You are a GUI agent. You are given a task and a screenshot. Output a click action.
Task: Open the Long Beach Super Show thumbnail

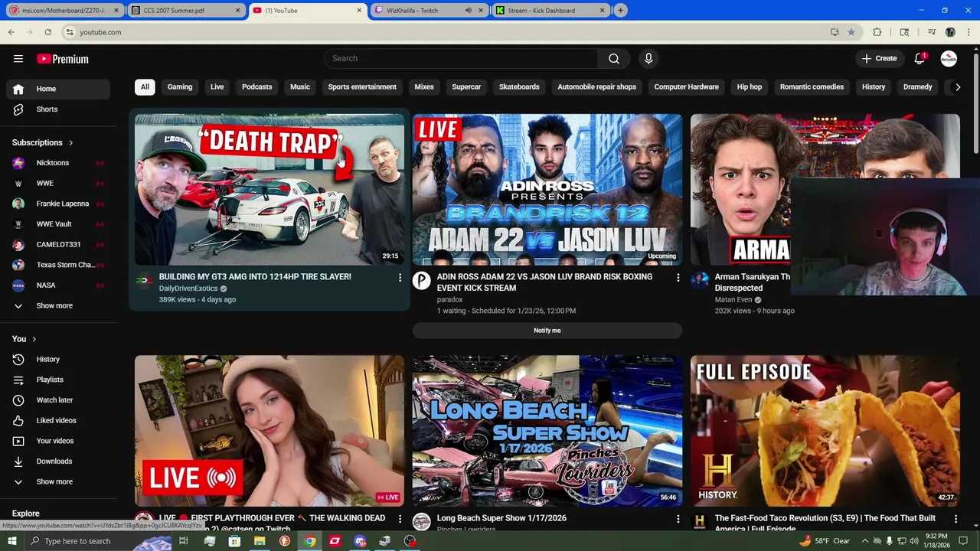(x=547, y=431)
